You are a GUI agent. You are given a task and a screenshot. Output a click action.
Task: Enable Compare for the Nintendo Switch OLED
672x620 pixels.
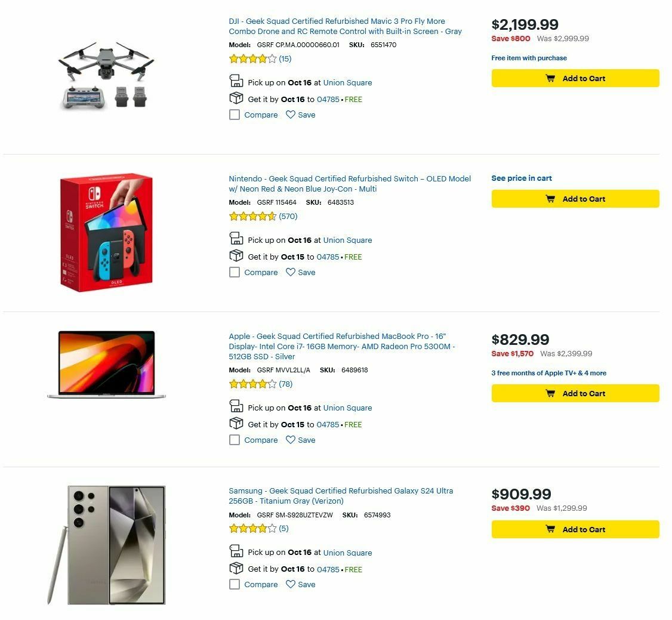[234, 272]
